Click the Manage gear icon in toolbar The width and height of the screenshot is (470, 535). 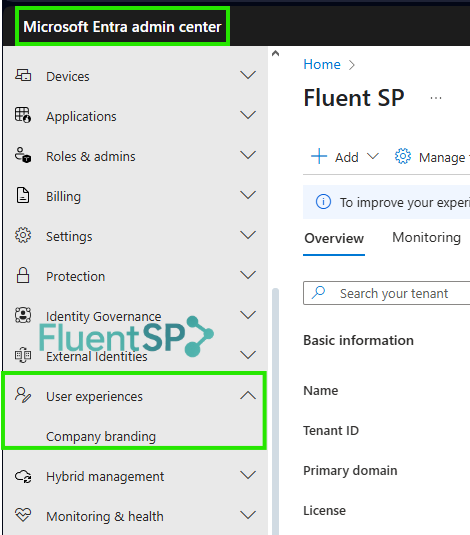pyautogui.click(x=403, y=156)
